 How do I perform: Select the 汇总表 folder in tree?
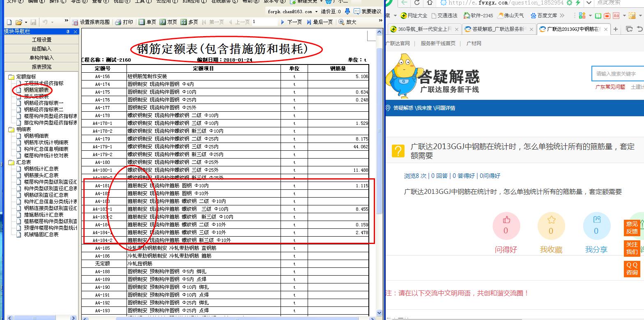click(x=23, y=162)
